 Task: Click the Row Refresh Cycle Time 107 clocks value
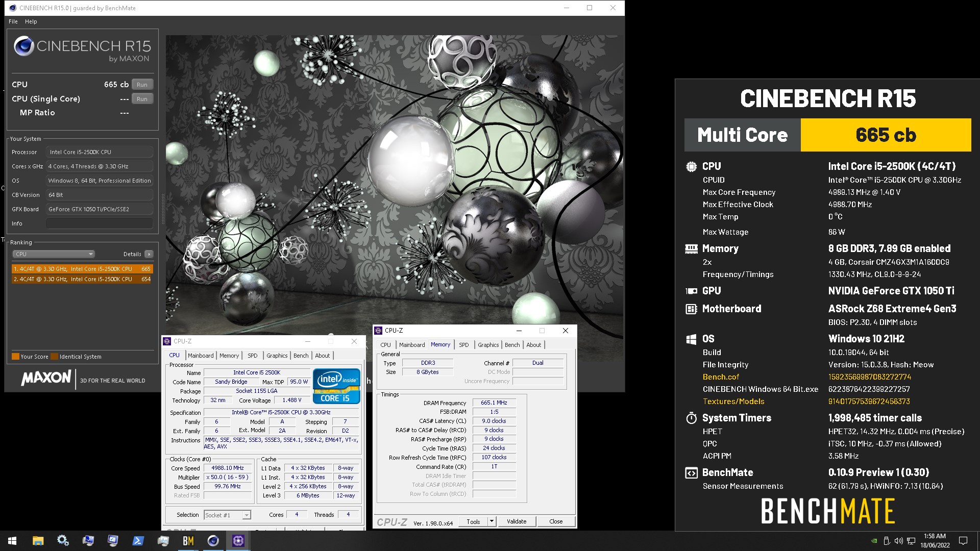click(x=494, y=457)
